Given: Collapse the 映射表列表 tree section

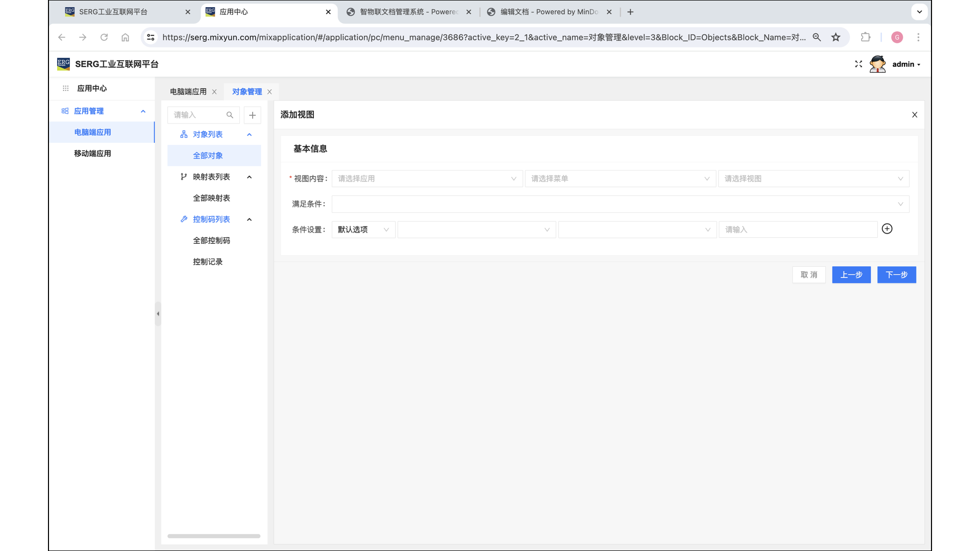Looking at the screenshot, I should tap(250, 177).
